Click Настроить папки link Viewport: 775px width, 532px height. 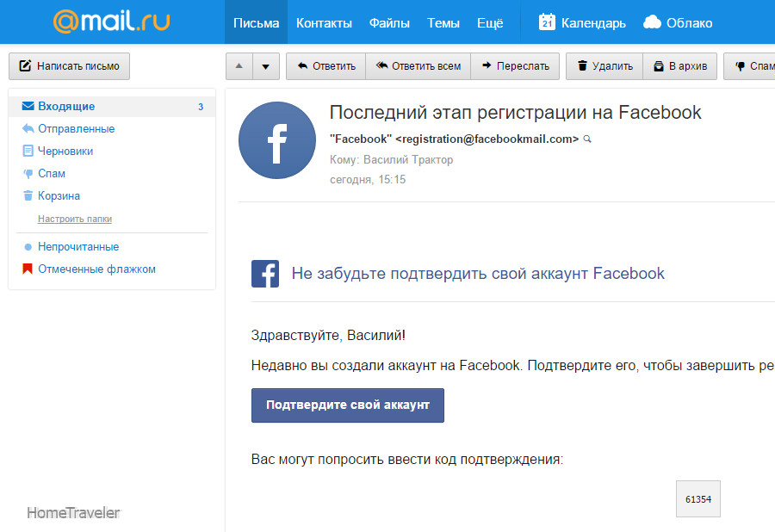point(75,219)
